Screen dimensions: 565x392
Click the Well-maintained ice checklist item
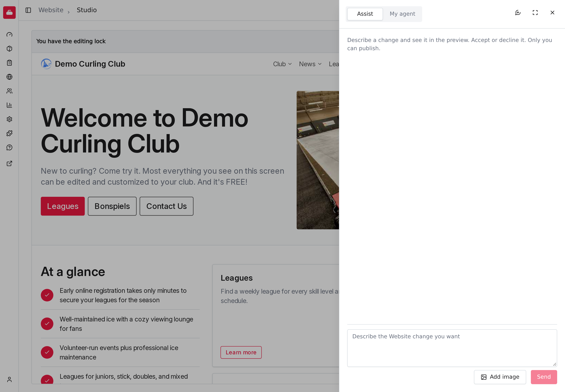click(x=120, y=324)
